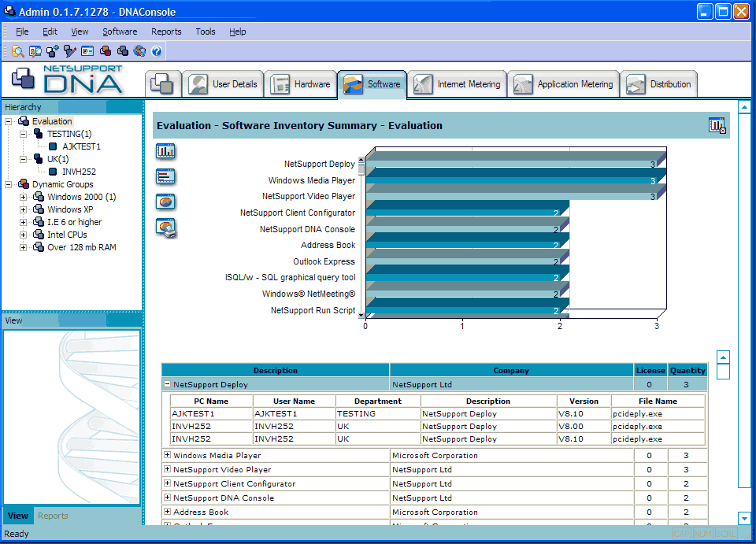Click the second toolbar icon with monitor

coord(35,51)
